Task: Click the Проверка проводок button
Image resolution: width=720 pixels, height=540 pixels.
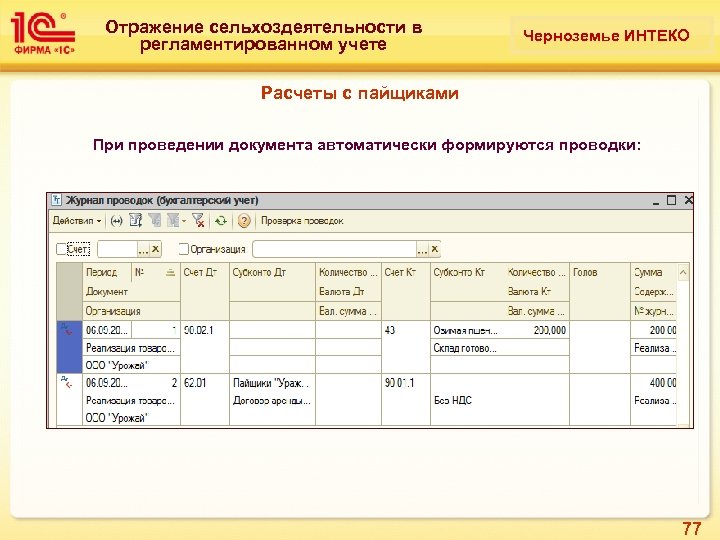Action: pos(302,221)
